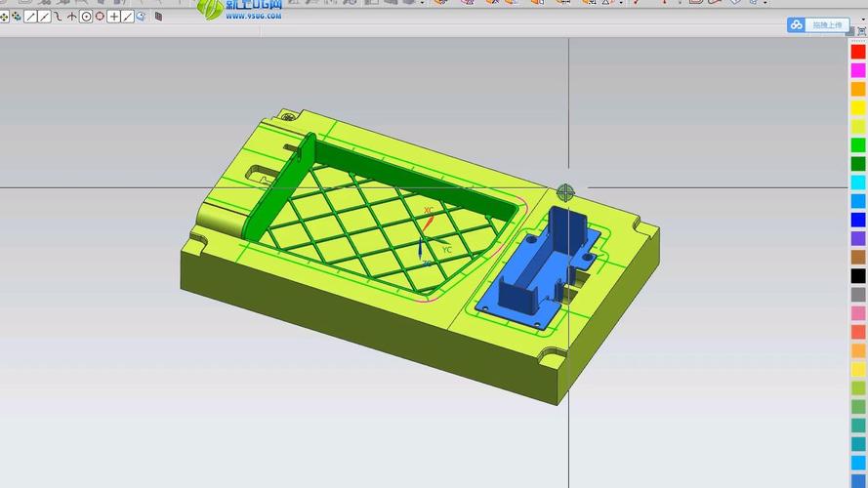Click the small frame icon below the toolbar arrow
868x488 pixels.
[x=861, y=31]
